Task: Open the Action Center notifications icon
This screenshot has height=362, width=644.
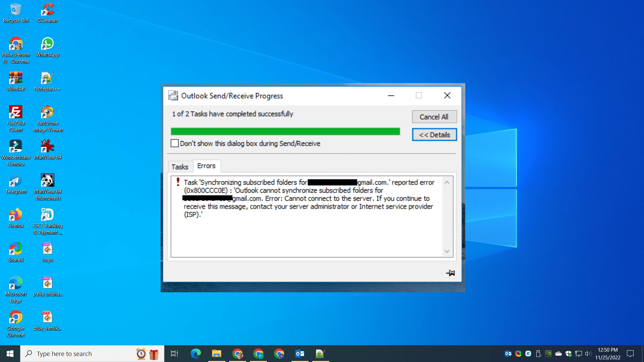Action: [631, 354]
